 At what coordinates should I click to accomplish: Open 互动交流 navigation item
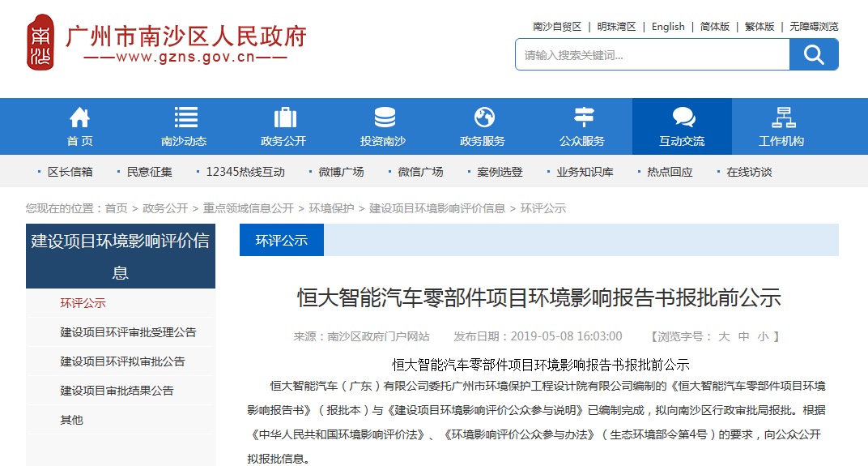682,141
